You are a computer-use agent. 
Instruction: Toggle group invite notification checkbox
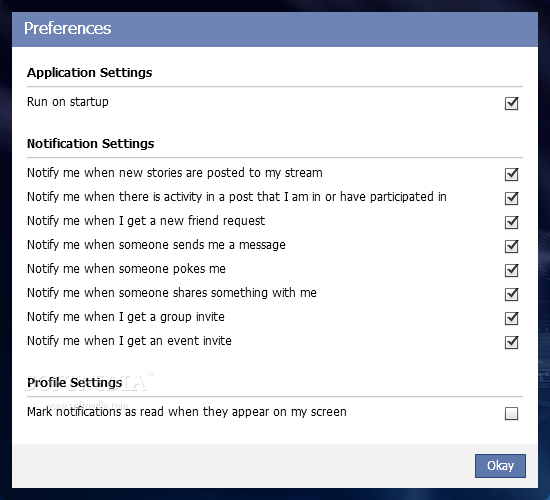(511, 318)
